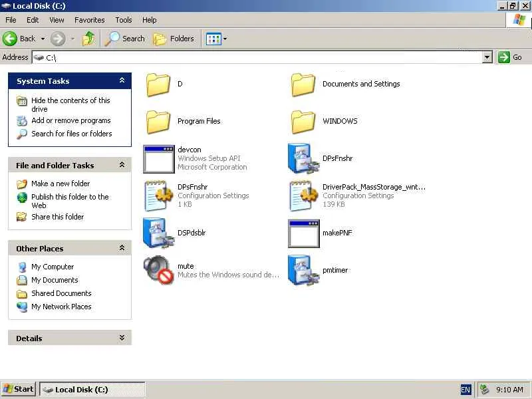Viewport: 532px width, 399px height.
Task: Click the Publish to Web globe icon
Action: tap(22, 197)
